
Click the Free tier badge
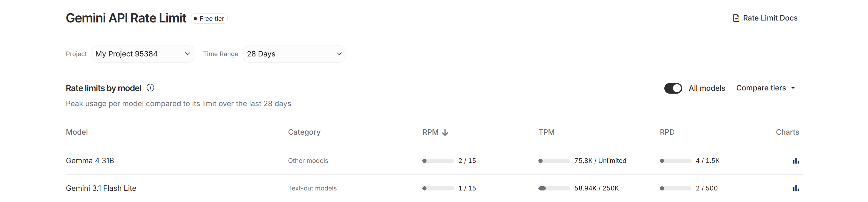tap(209, 19)
